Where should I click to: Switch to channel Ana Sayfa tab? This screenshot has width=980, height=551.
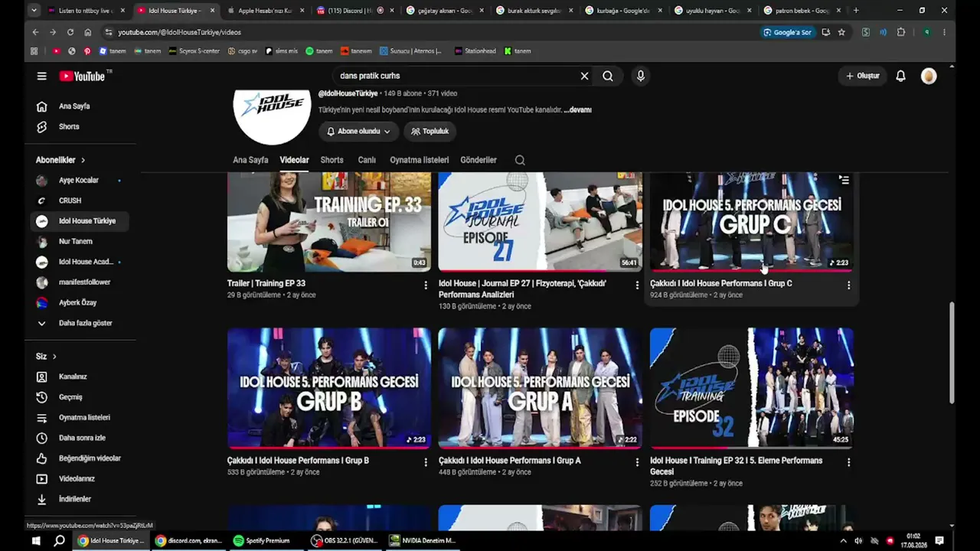pyautogui.click(x=250, y=160)
